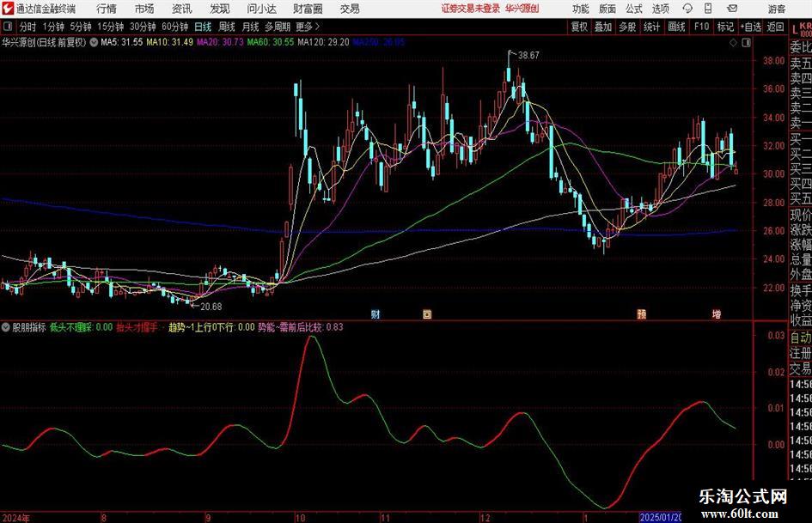Click 势能~需前后比较: 0.83 label
812x523 pixels.
301,327
